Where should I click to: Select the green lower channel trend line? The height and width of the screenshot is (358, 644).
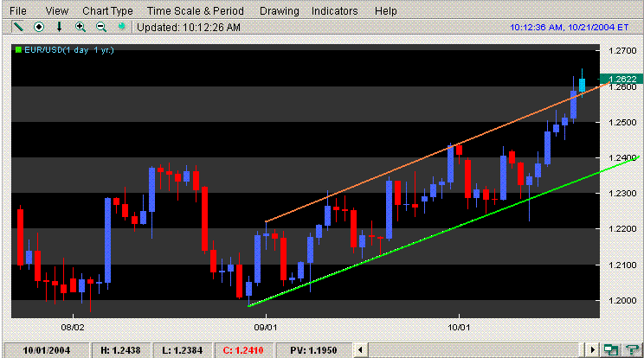(443, 231)
